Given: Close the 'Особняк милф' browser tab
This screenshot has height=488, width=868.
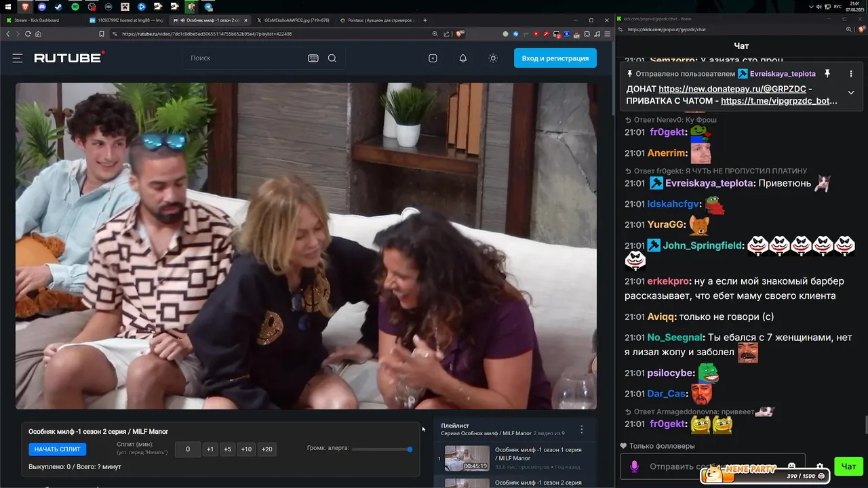Looking at the screenshot, I should (247, 20).
